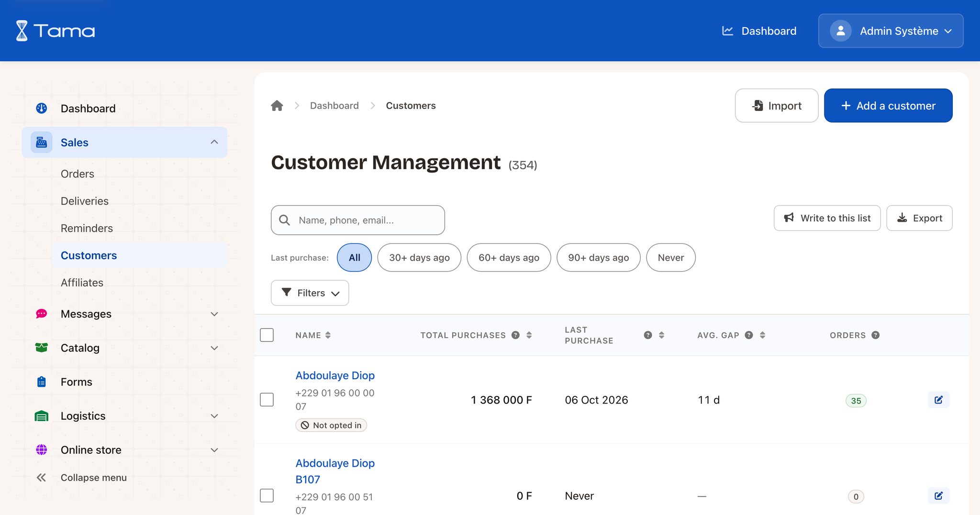This screenshot has height=515, width=980.
Task: Open the Admin Système account menu
Action: [x=891, y=31]
